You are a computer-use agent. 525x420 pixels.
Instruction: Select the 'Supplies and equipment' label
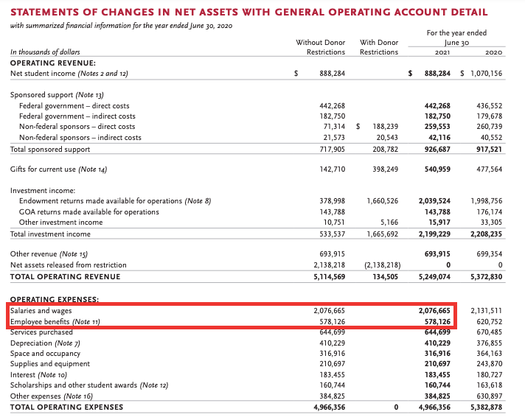click(x=50, y=364)
